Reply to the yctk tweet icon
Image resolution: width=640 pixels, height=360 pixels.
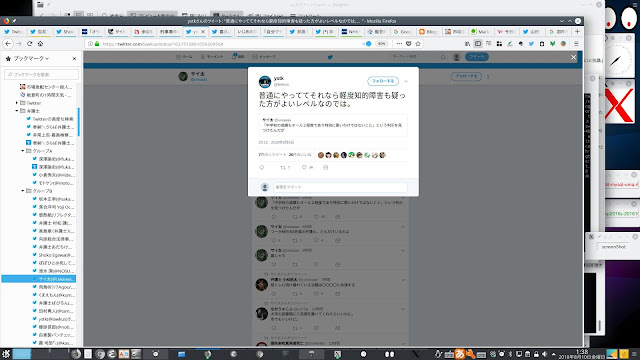click(262, 167)
